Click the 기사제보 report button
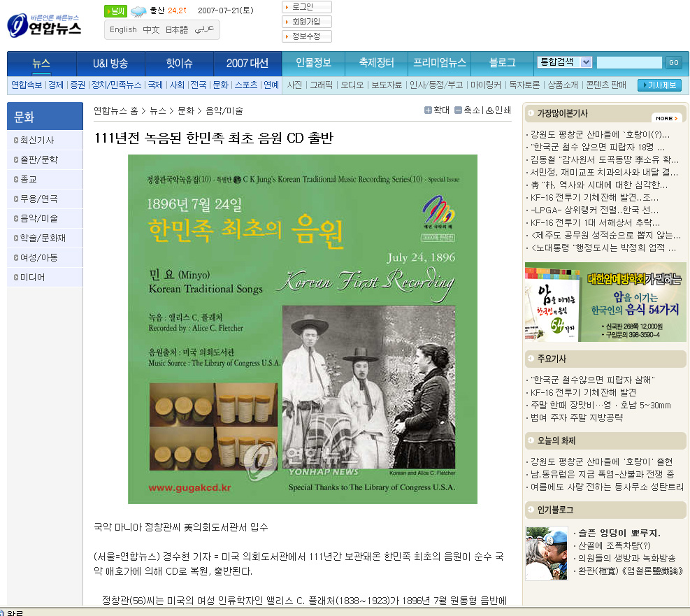The width and height of the screenshot is (690, 616). click(659, 85)
